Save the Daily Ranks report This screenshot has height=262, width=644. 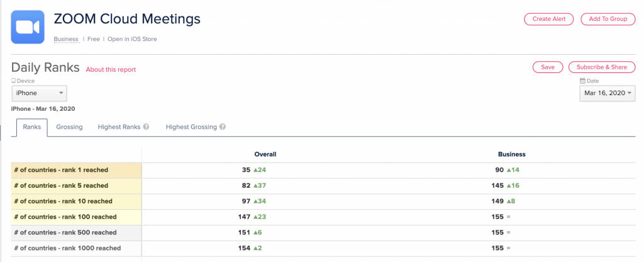pos(547,67)
